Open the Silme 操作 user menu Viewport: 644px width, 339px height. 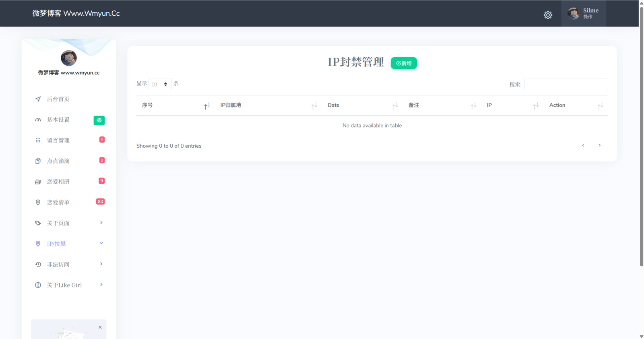(584, 13)
